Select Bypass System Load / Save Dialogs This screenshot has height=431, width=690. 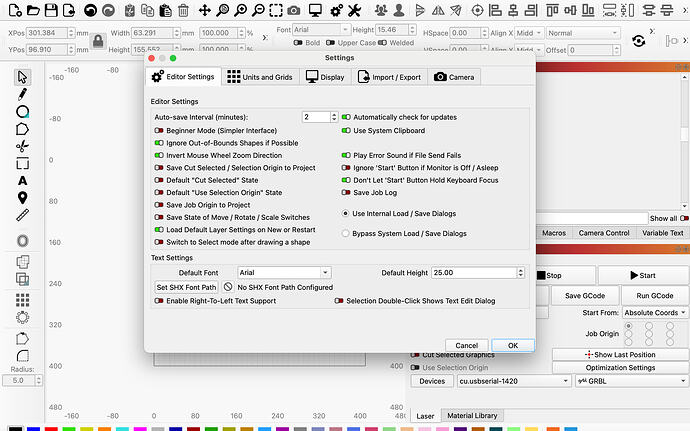click(346, 233)
